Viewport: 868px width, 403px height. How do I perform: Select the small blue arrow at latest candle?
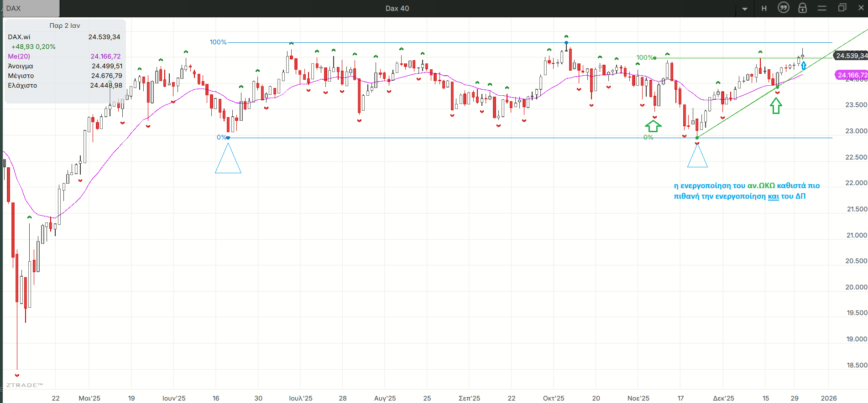804,66
